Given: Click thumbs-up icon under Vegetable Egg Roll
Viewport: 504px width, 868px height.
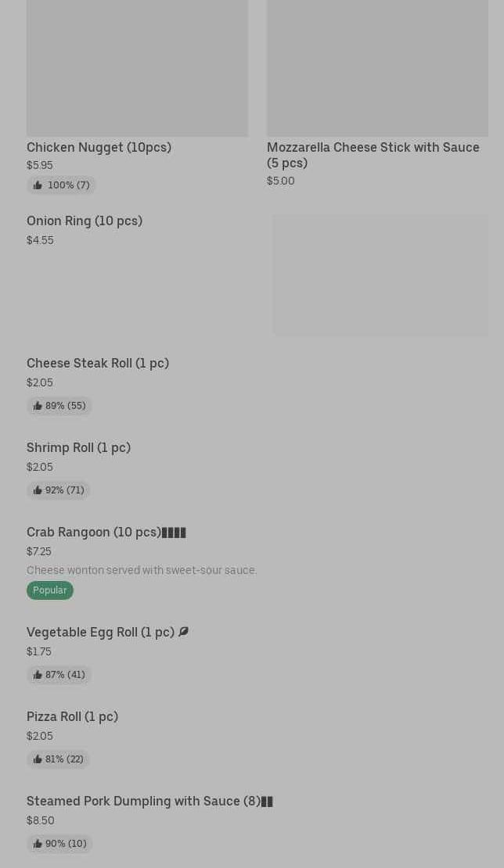Looking at the screenshot, I should click(x=38, y=674).
